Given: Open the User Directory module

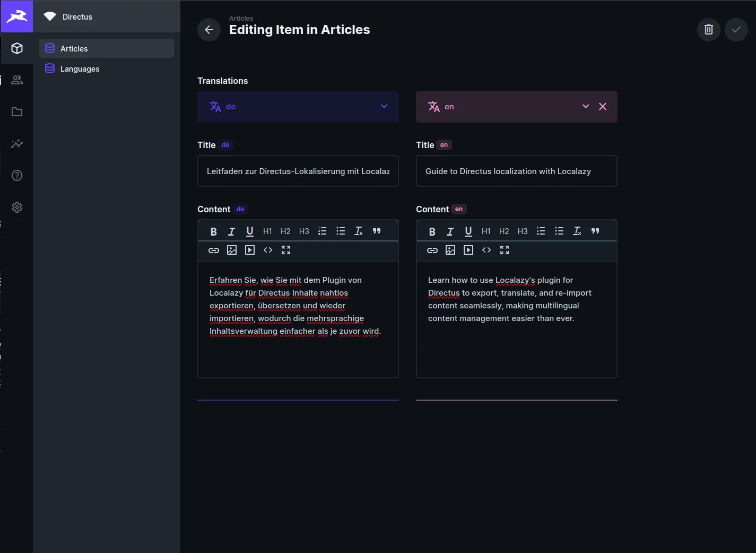Looking at the screenshot, I should [17, 80].
